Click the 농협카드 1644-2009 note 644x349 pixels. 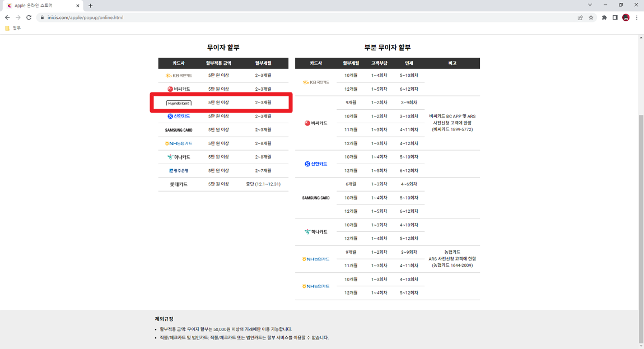tap(452, 266)
